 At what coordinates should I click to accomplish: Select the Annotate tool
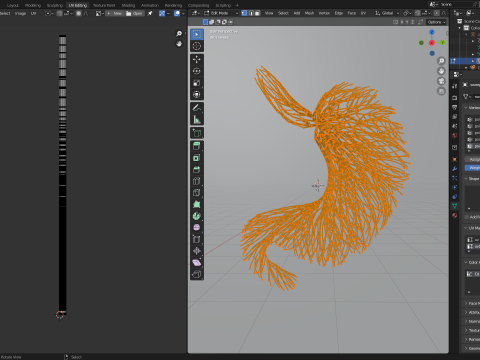[x=197, y=108]
